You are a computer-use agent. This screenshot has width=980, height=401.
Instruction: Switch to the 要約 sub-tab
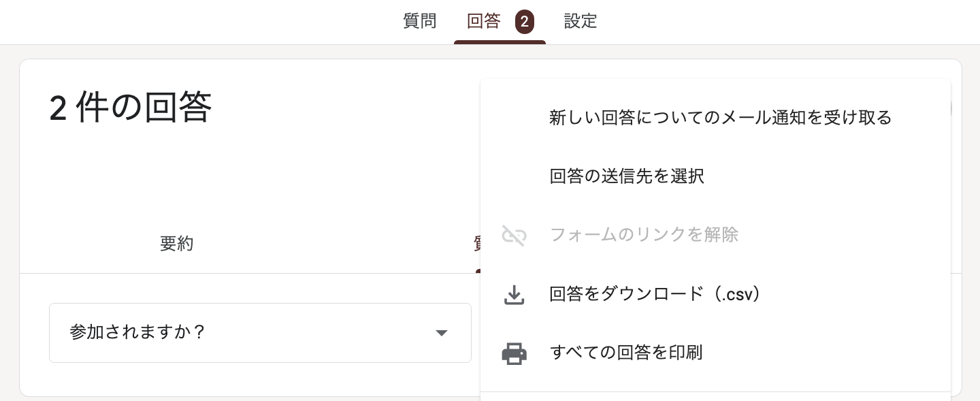coord(176,244)
